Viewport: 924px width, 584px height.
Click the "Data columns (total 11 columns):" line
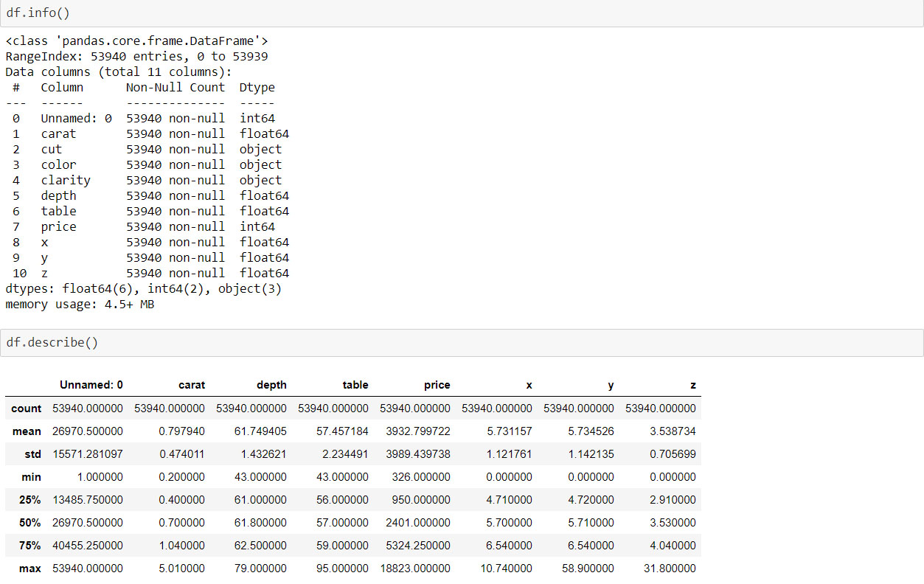click(119, 72)
